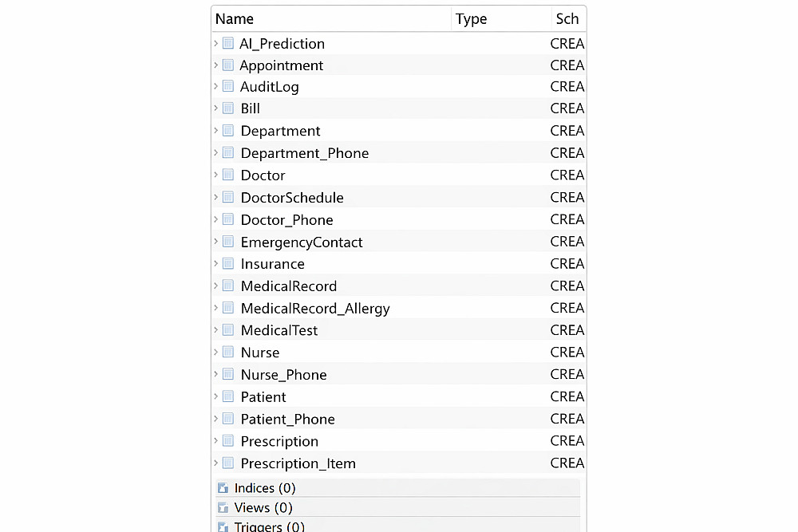
Task: Expand the Patient table node
Action: [x=216, y=396]
